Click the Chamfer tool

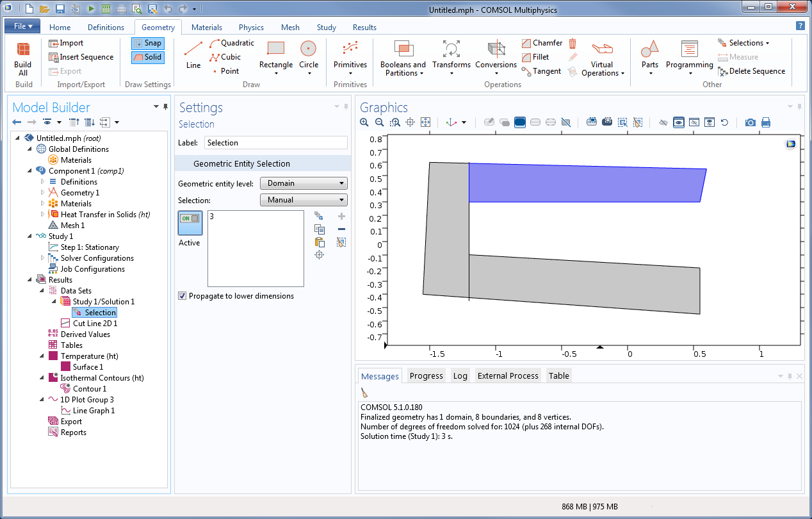tap(541, 43)
